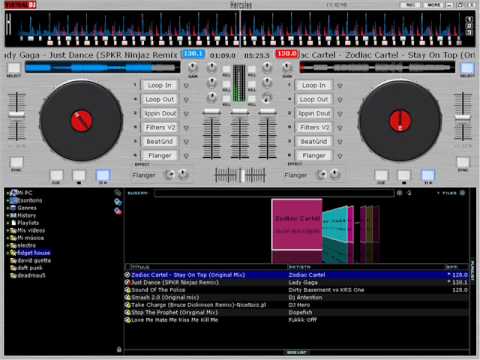Click the left deck Loop Out button
Screen dimensions: 480x360
tap(160, 99)
